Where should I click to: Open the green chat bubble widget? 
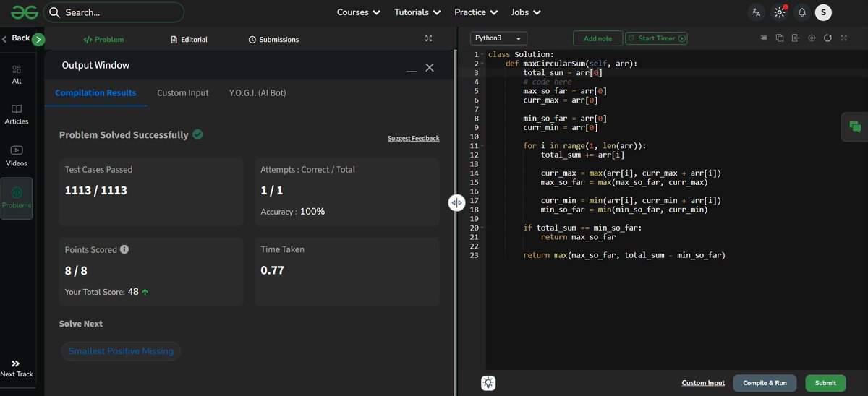(855, 126)
